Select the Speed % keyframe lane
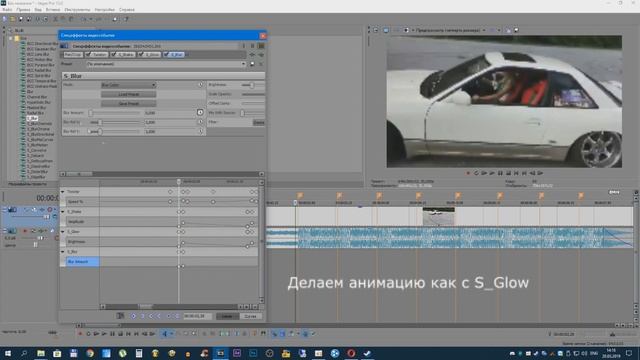 pos(82,202)
